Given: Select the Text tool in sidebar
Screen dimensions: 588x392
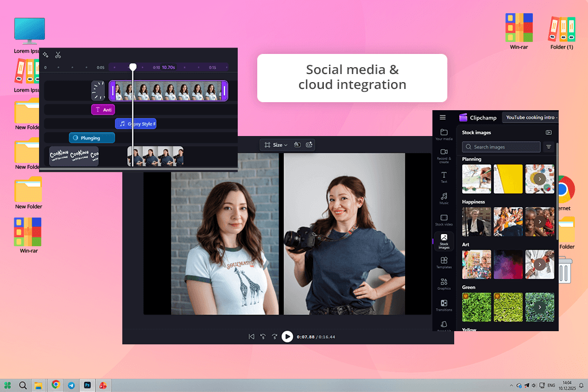Looking at the screenshot, I should (x=444, y=177).
